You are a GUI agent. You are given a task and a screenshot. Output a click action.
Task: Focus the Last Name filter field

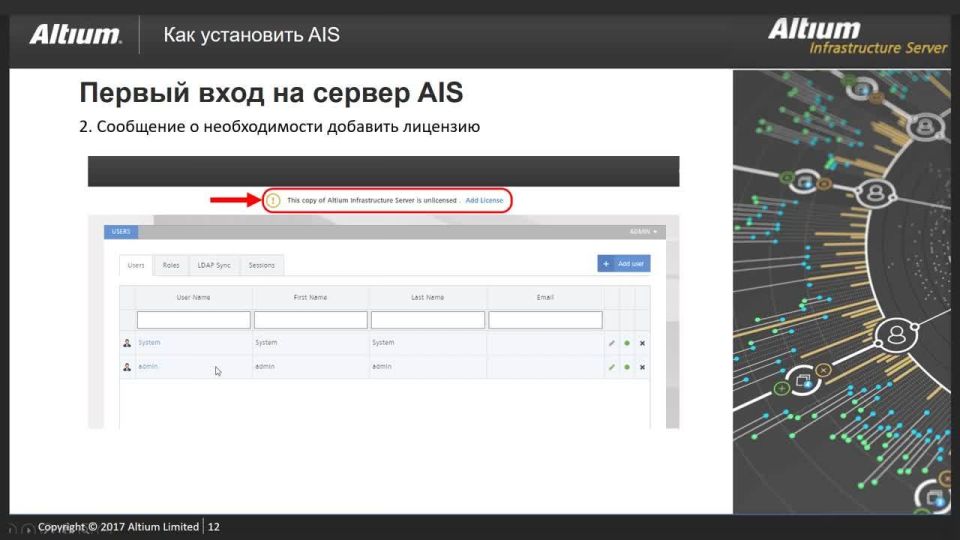427,320
